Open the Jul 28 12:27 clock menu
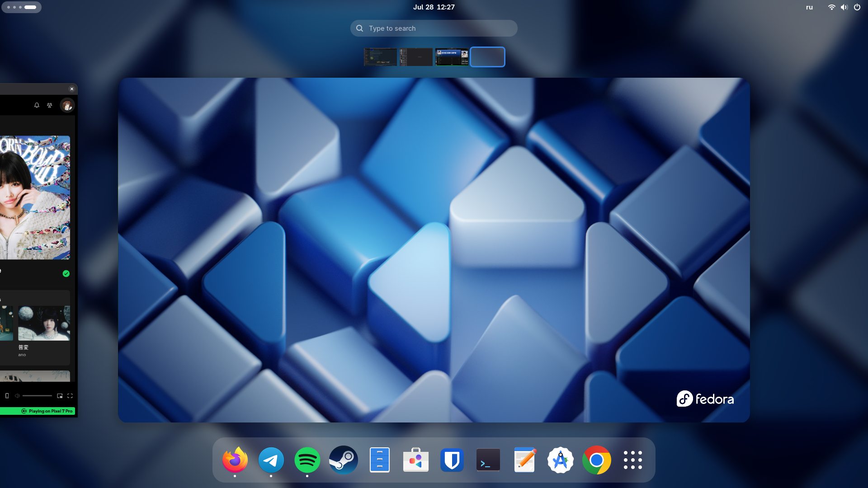 coord(434,7)
